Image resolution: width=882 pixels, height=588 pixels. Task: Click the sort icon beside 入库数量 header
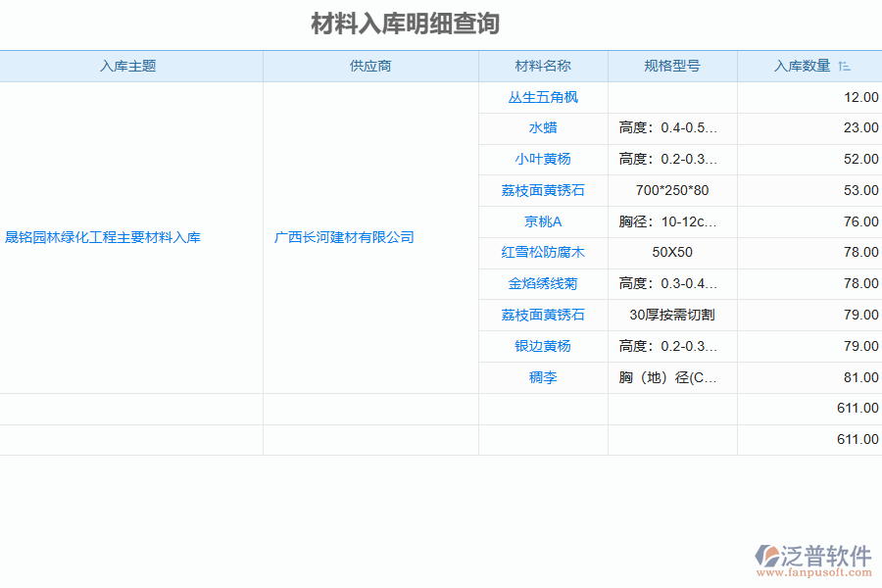click(x=843, y=66)
